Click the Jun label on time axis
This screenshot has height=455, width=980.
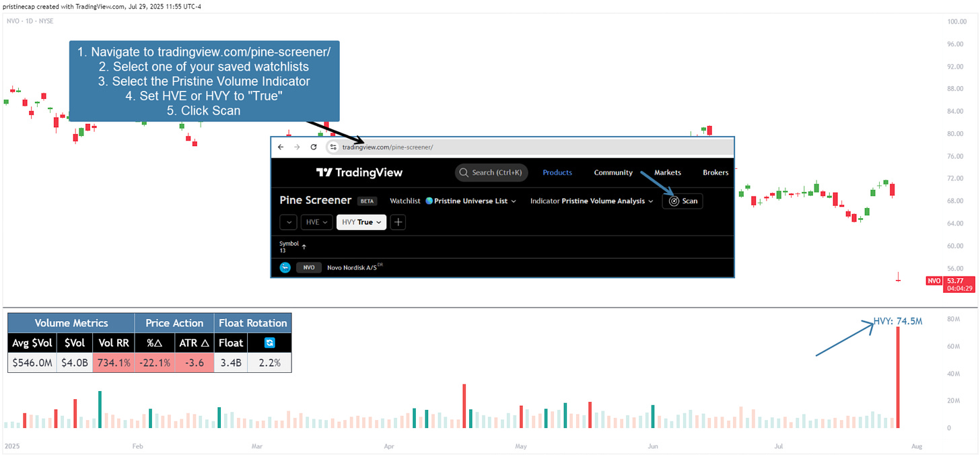[x=653, y=446]
